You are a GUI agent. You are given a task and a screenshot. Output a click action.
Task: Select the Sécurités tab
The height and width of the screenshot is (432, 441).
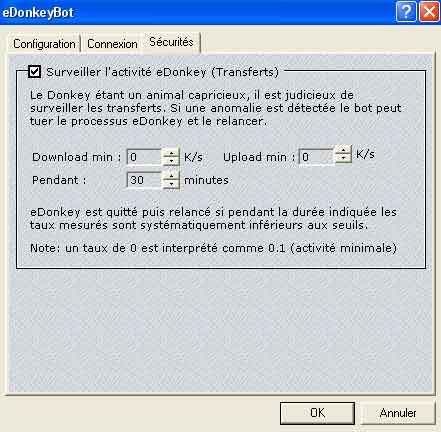click(171, 42)
